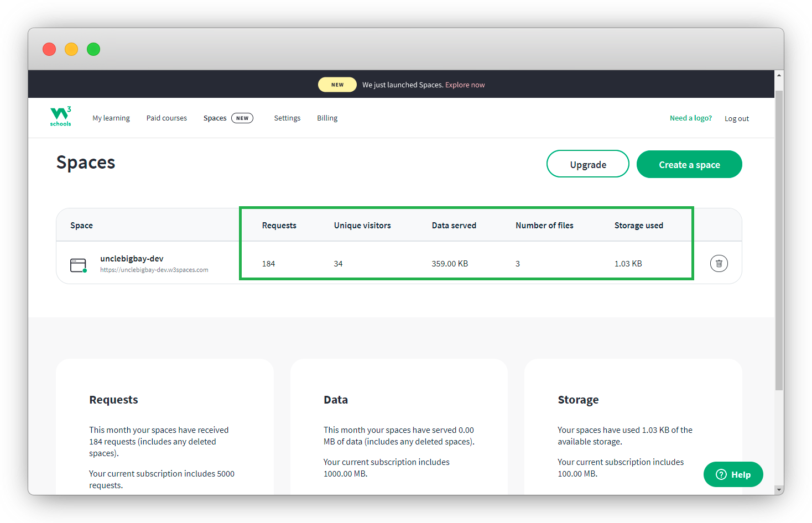The height and width of the screenshot is (523, 812).
Task: Click the Upgrade button
Action: 588,164
